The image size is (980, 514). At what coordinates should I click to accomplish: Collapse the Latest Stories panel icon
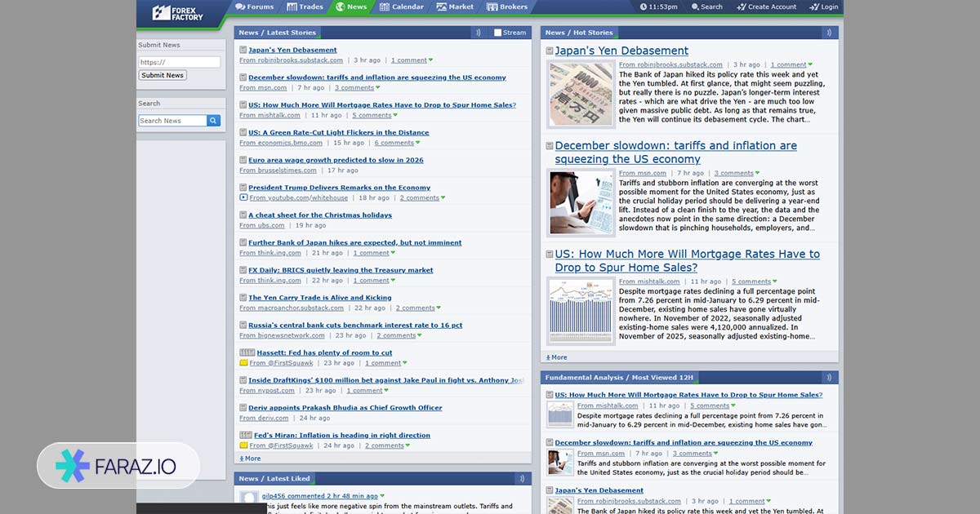479,33
